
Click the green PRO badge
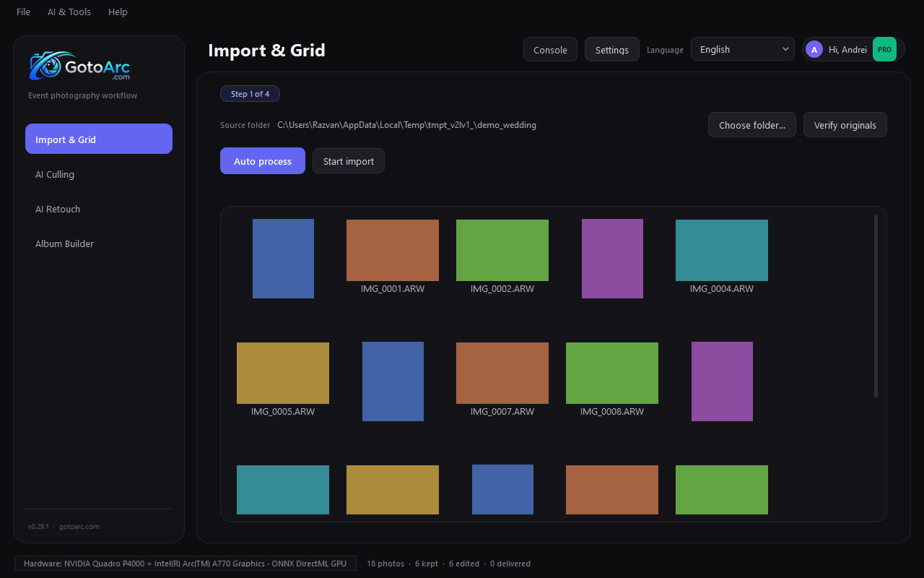[x=884, y=50]
